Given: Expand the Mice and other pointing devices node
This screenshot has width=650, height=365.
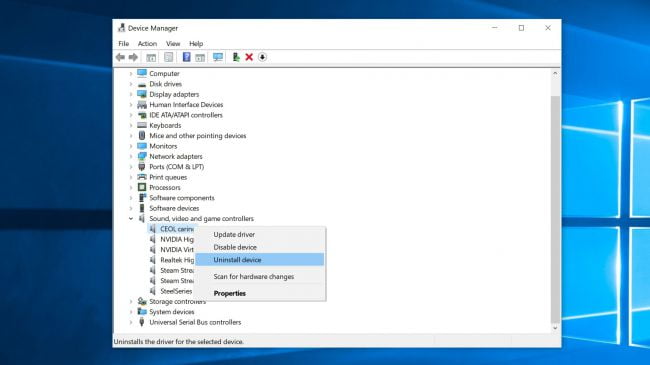Looking at the screenshot, I should 131,136.
